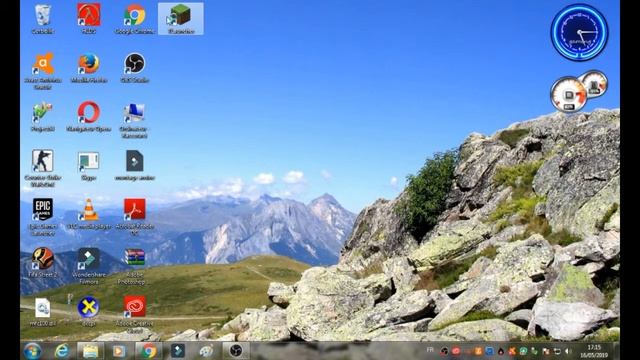Launch the Google Chrome desktop shortcut
640x360 pixels.
(134, 19)
